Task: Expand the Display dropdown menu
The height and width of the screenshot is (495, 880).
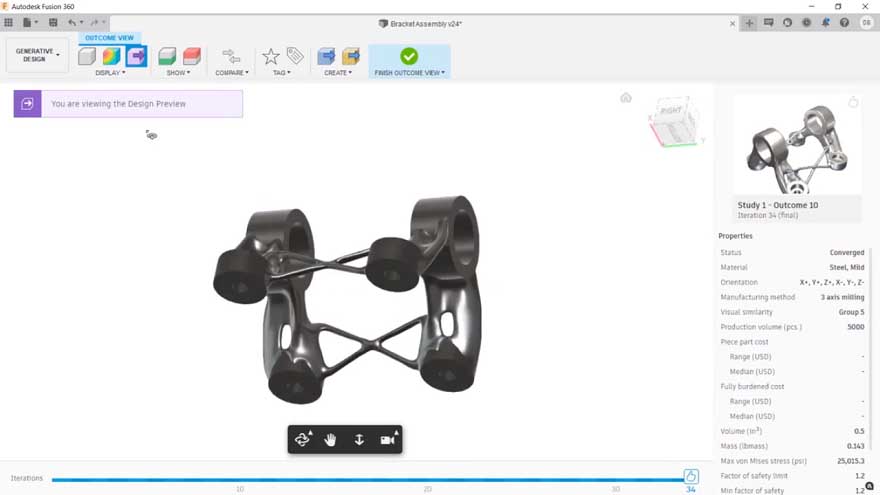Action: [x=111, y=73]
